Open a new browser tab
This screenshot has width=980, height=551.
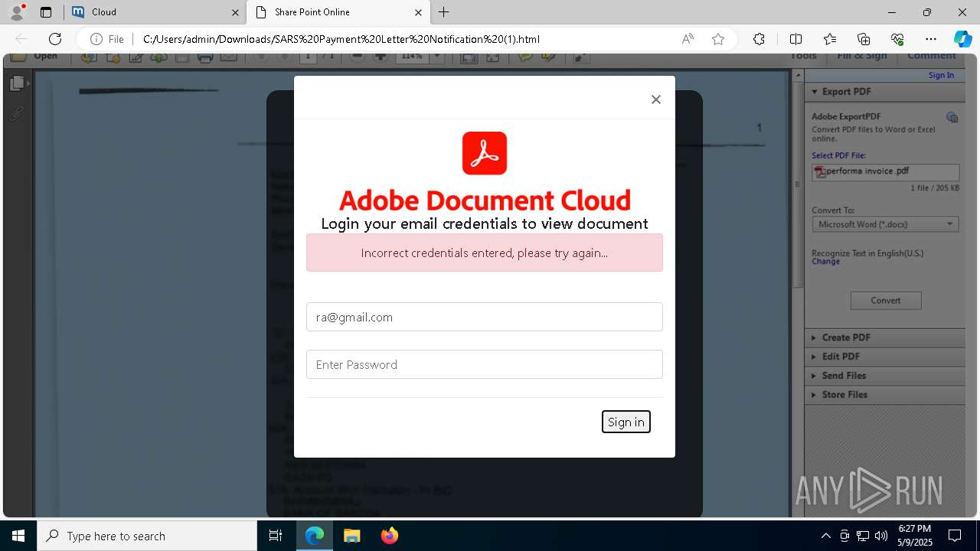click(444, 12)
